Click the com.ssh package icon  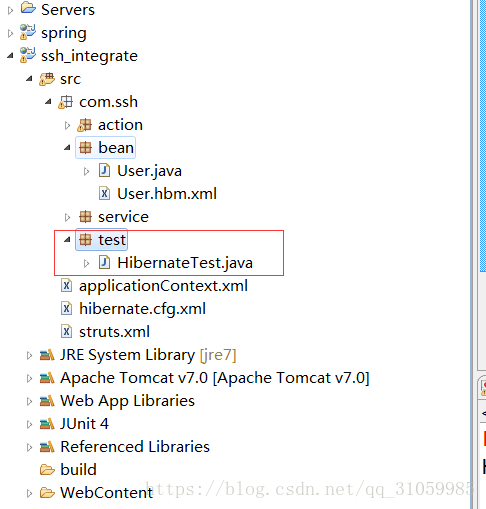point(65,102)
